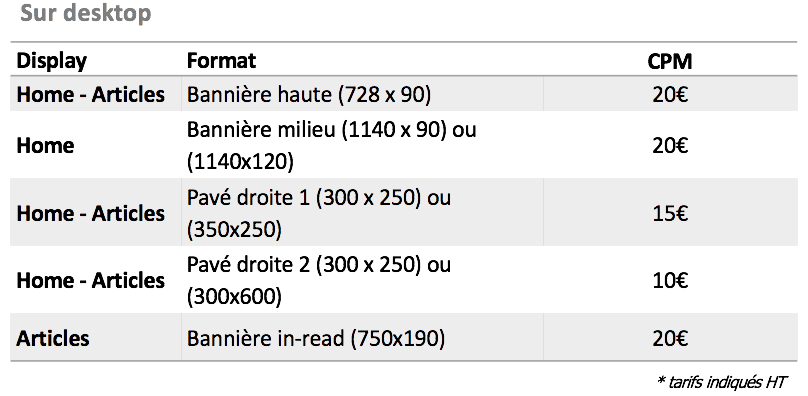Click the 20€ price for Bannière haute
This screenshot has height=396, width=808.
(670, 95)
